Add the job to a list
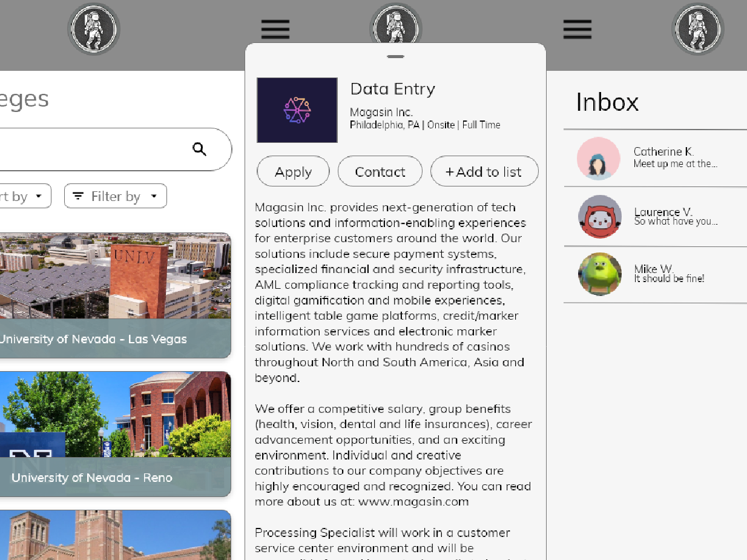 click(x=484, y=171)
